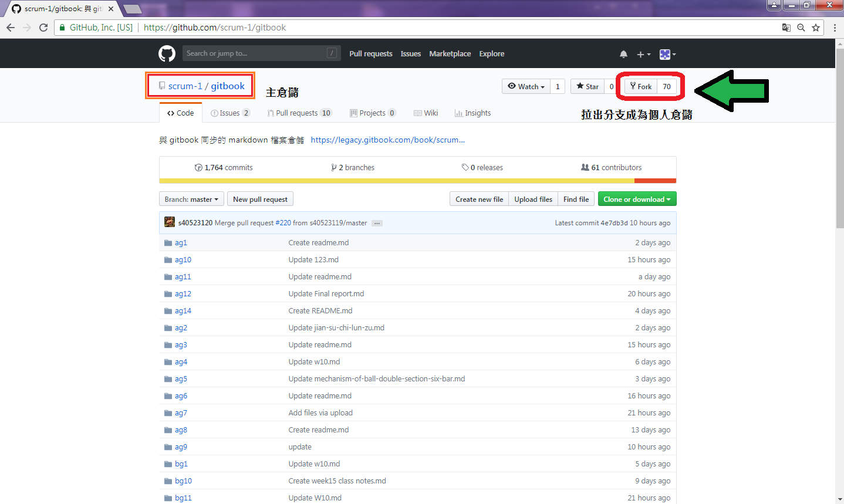
Task: Open Watch subscription dropdown
Action: pyautogui.click(x=526, y=86)
